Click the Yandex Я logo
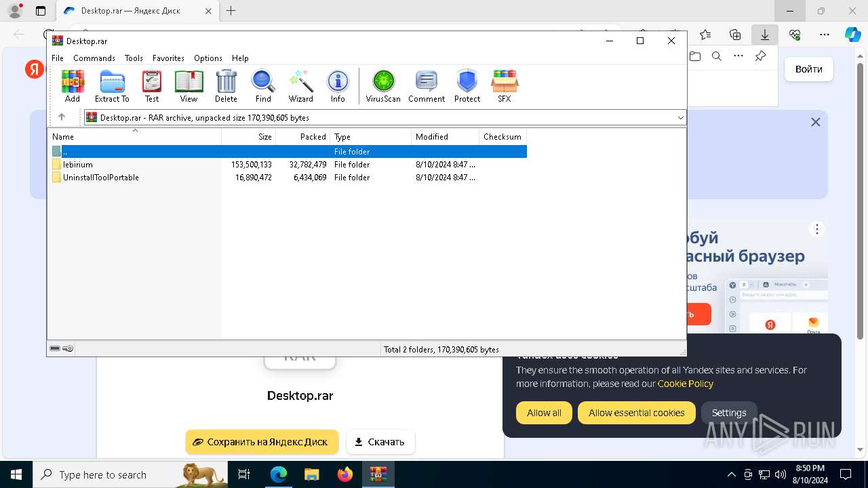 coord(35,69)
